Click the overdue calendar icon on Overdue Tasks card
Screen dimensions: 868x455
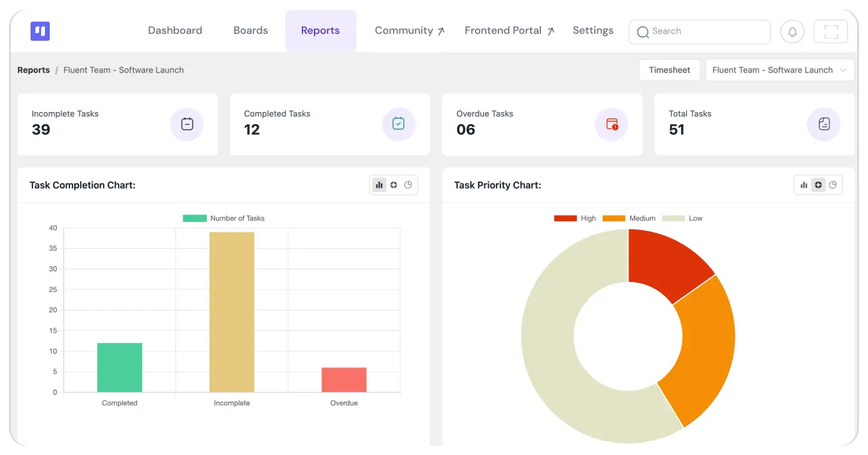pyautogui.click(x=611, y=124)
